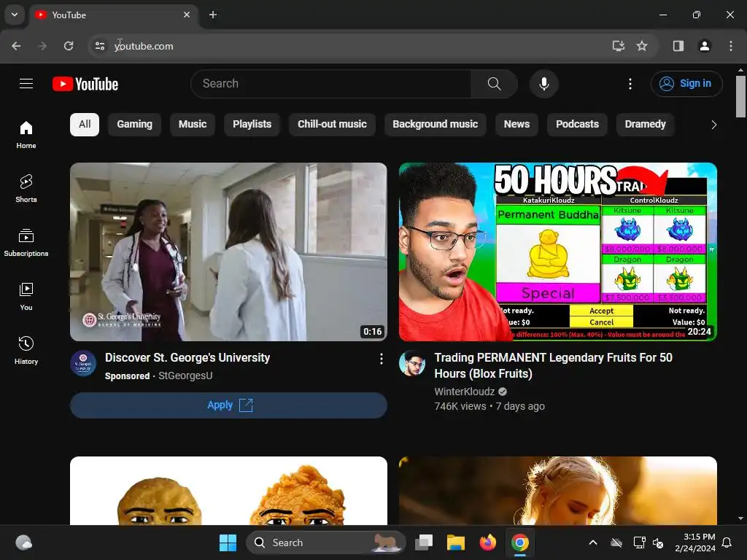The height and width of the screenshot is (560, 747).
Task: Open History from sidebar
Action: coord(26,351)
